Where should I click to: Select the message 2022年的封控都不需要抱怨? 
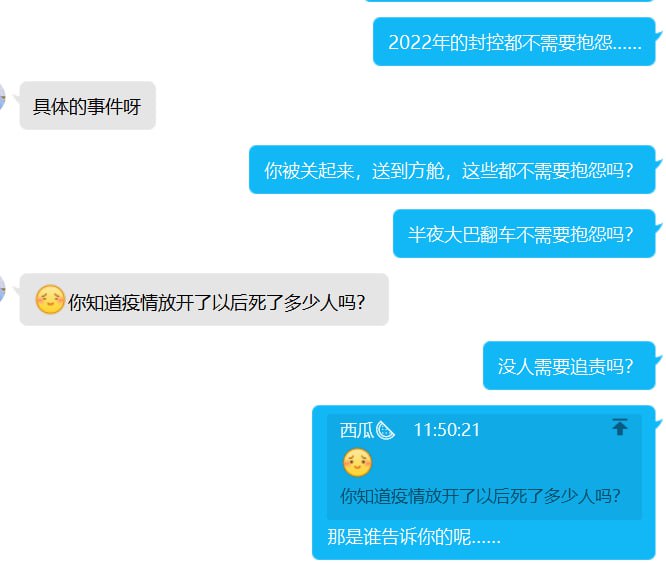coord(514,42)
